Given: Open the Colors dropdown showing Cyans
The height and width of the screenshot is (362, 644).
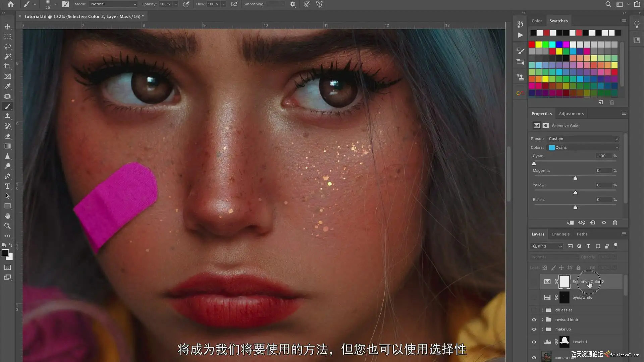Looking at the screenshot, I should (x=583, y=147).
